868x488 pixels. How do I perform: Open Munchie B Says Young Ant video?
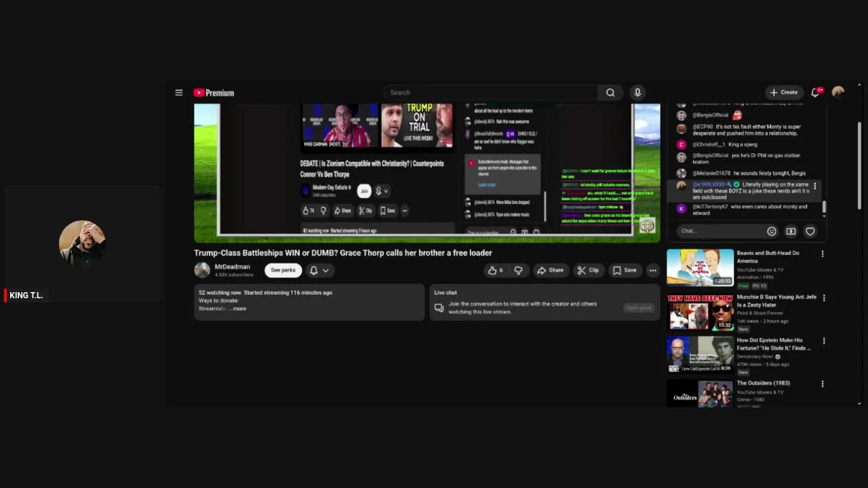click(700, 312)
